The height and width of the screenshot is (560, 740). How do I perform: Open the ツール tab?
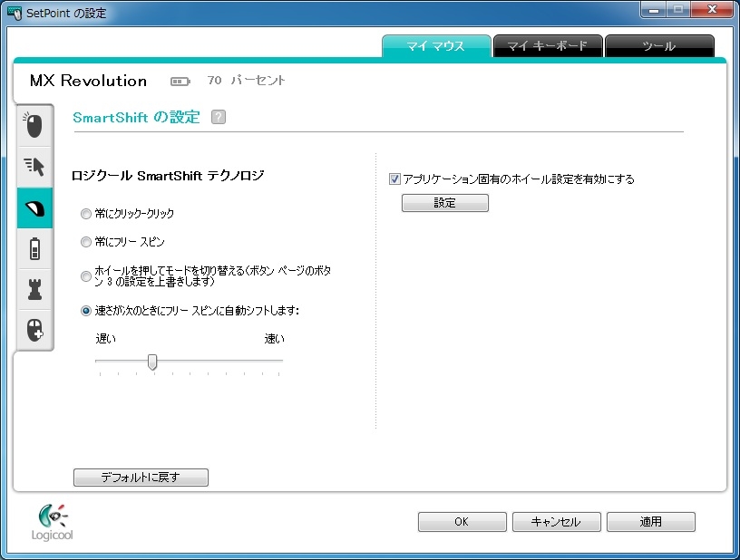tap(659, 45)
